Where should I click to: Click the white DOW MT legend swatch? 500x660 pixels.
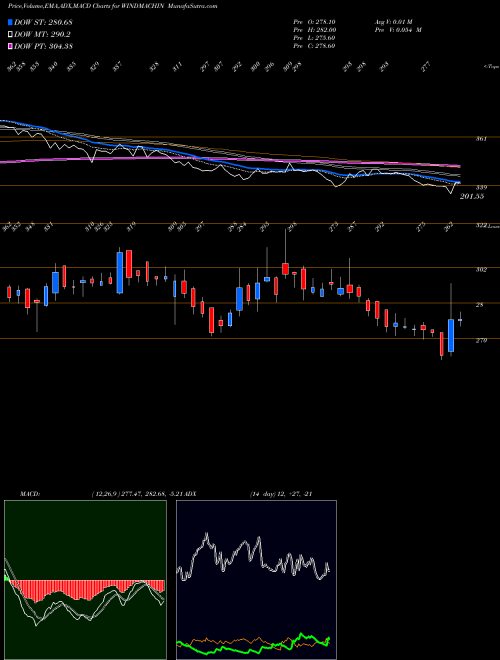coord(10,35)
